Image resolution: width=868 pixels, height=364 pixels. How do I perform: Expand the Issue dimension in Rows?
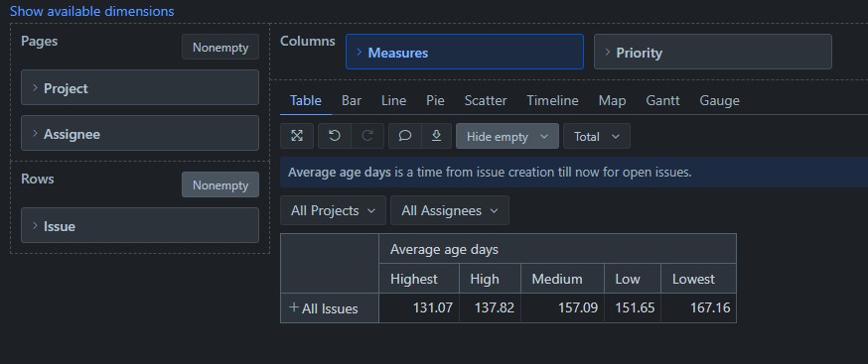(139, 225)
